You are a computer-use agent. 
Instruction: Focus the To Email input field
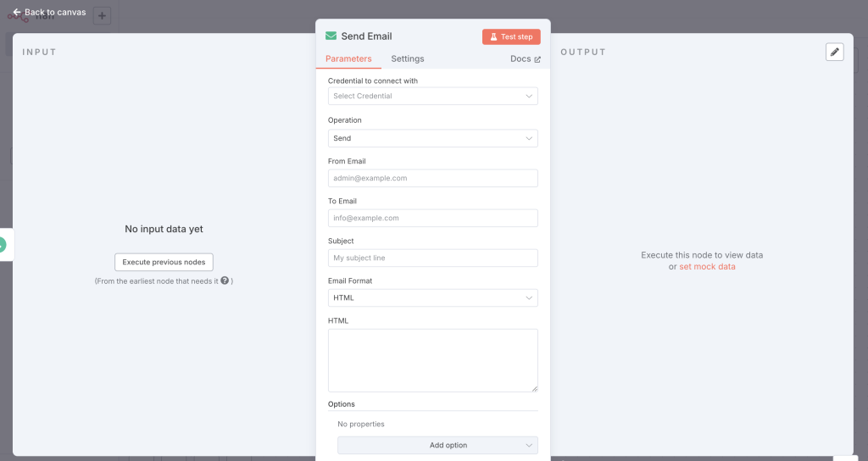(432, 219)
